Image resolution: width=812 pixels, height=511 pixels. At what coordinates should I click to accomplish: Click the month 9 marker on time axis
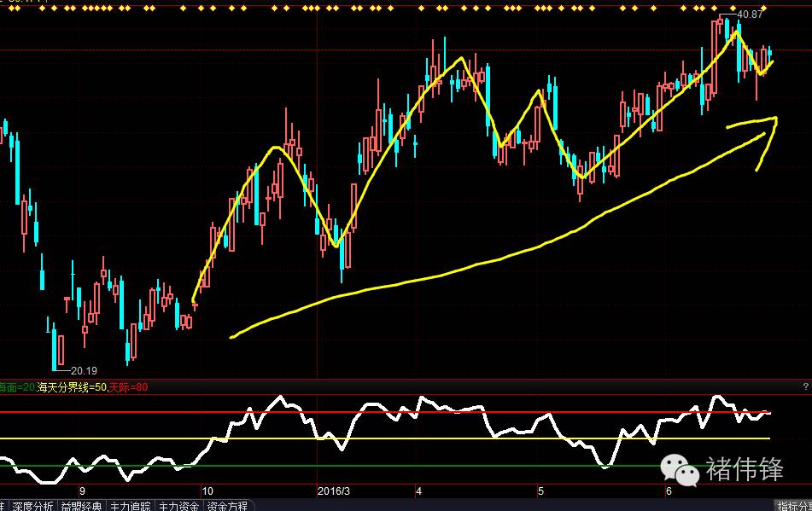[82, 491]
